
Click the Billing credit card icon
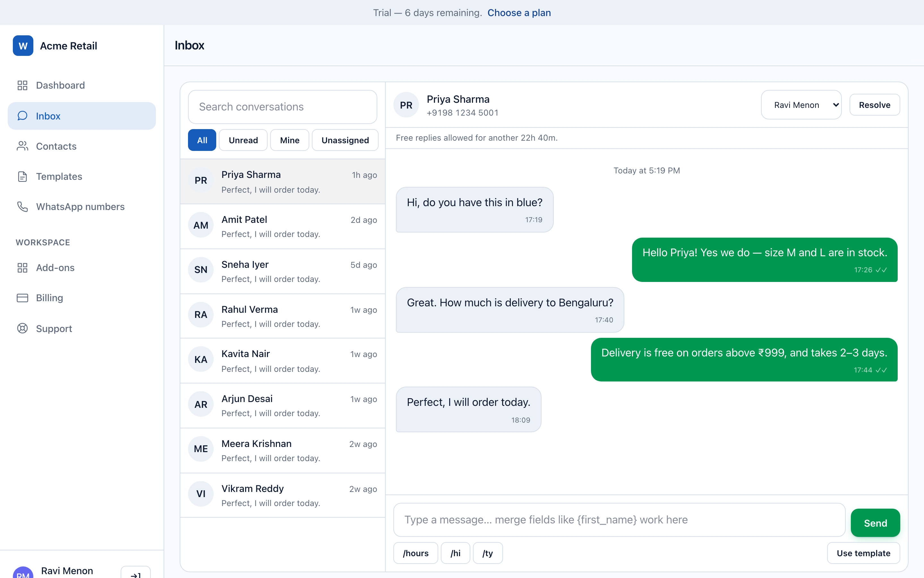pos(22,298)
